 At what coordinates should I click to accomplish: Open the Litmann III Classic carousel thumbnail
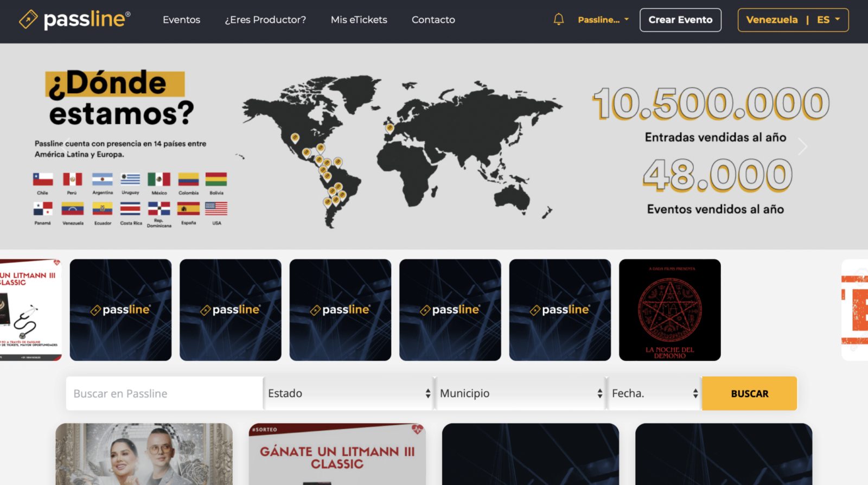point(30,310)
